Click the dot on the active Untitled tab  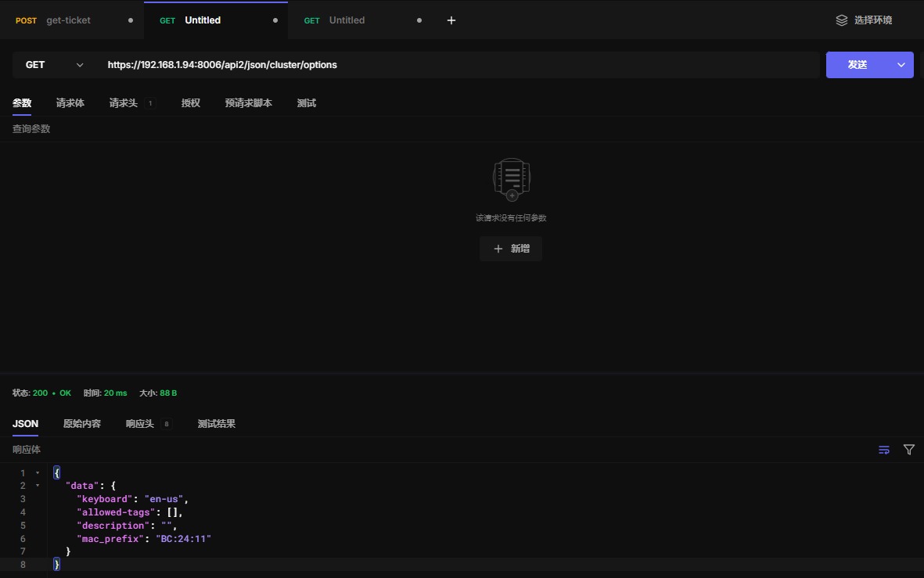[x=275, y=20]
